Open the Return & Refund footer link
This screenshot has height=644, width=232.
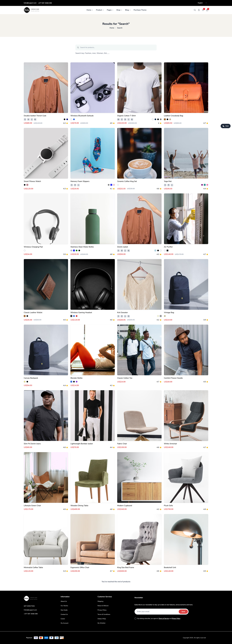tap(103, 606)
